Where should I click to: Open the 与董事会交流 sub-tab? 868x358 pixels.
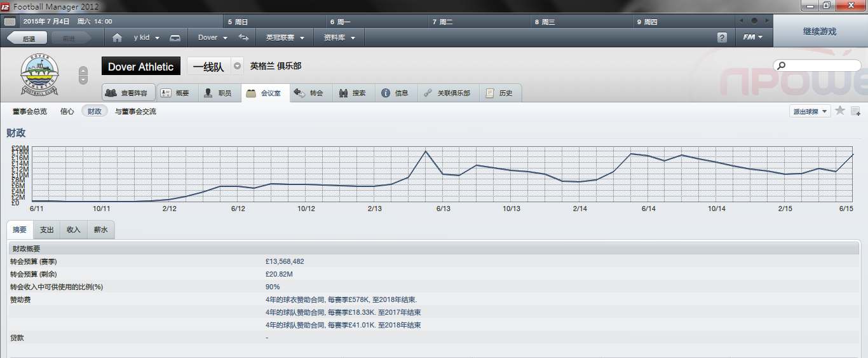click(x=135, y=111)
